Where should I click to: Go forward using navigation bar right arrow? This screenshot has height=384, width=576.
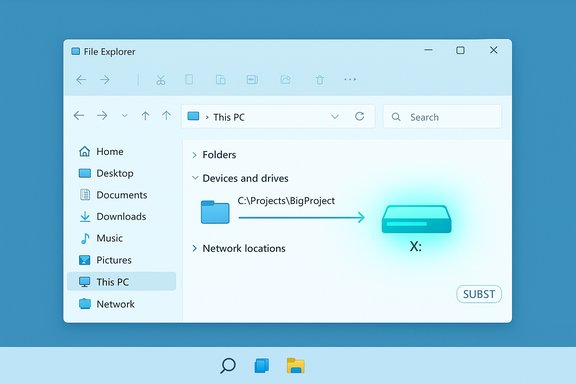click(102, 116)
